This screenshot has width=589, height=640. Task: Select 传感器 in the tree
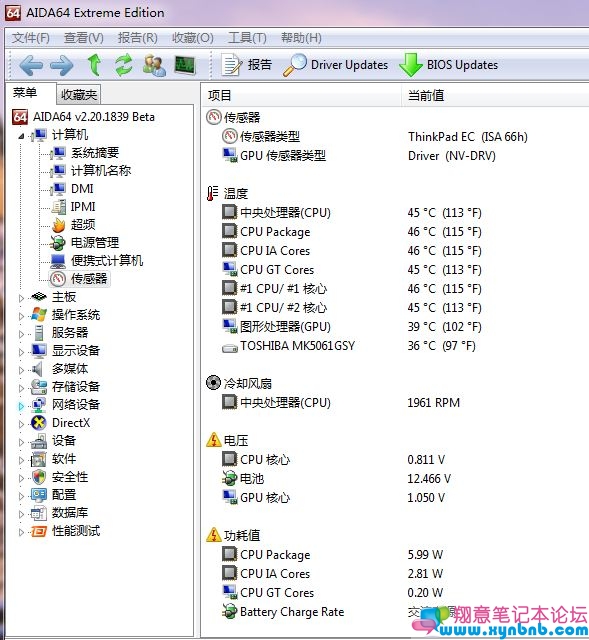tap(89, 279)
